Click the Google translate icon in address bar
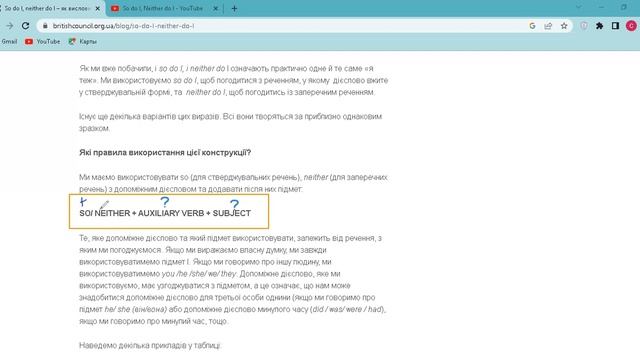 point(532,26)
